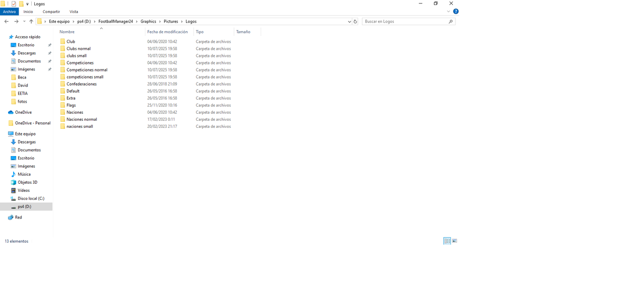
Task: Open the EETIA quick access folder
Action: [23, 93]
